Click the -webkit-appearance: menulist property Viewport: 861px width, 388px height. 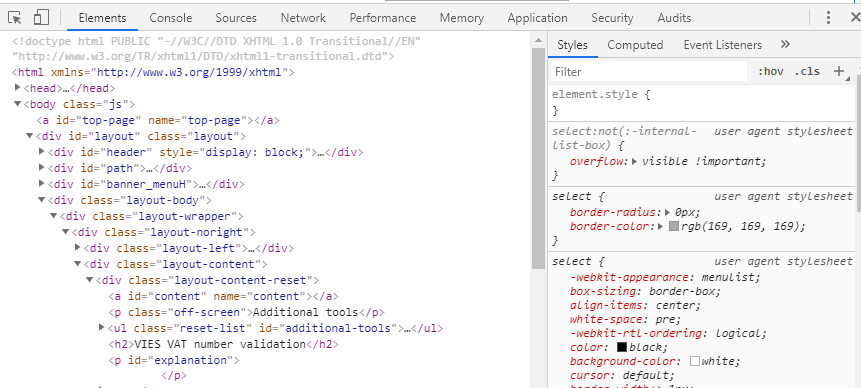(665, 277)
